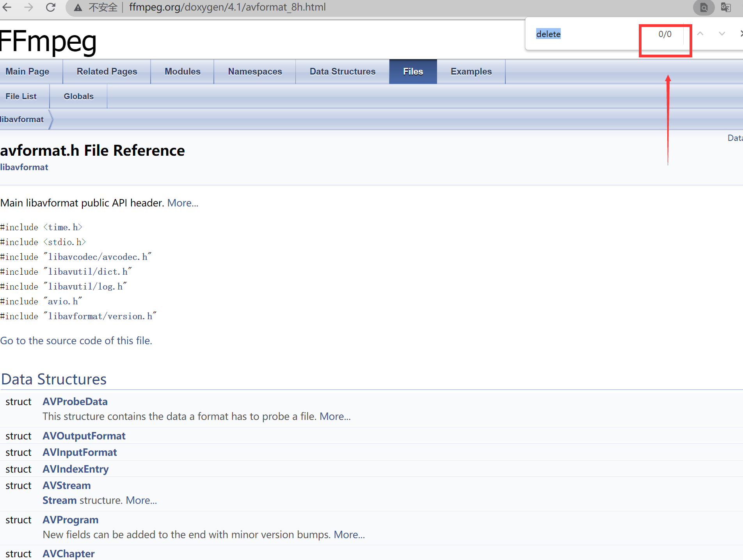Click More... after AVProgram description
Viewport: 743px width, 560px height.
coord(349,535)
